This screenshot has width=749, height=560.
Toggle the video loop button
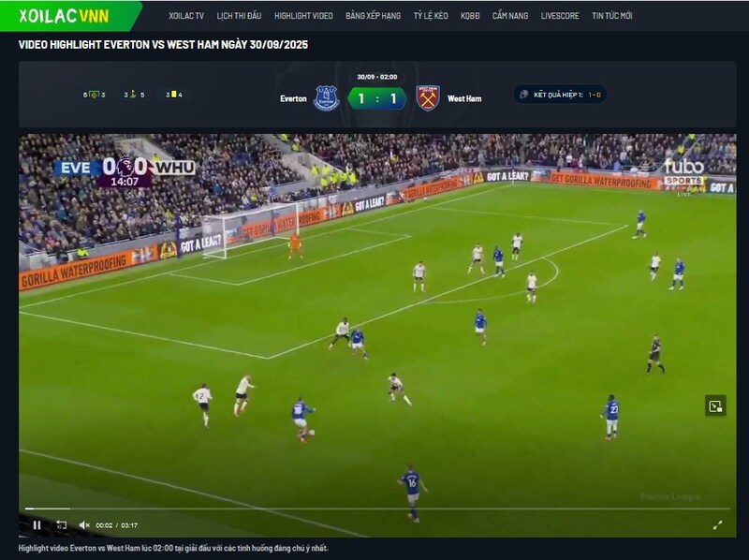pyautogui.click(x=61, y=525)
